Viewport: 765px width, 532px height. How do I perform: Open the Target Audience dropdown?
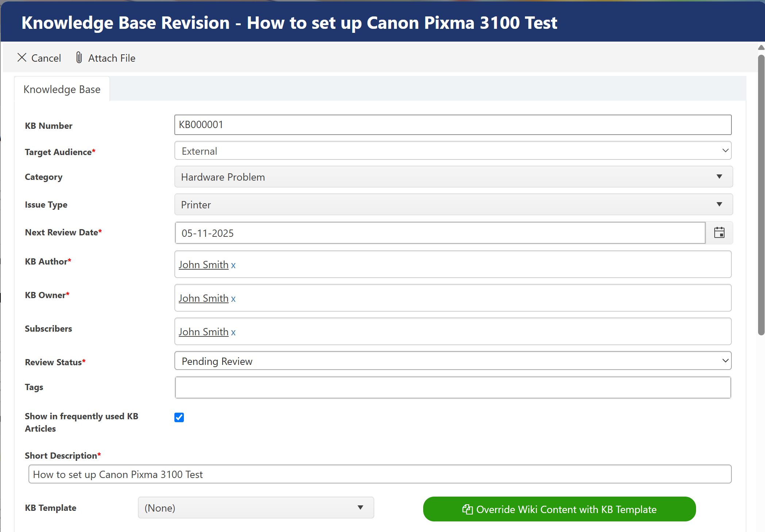point(453,151)
